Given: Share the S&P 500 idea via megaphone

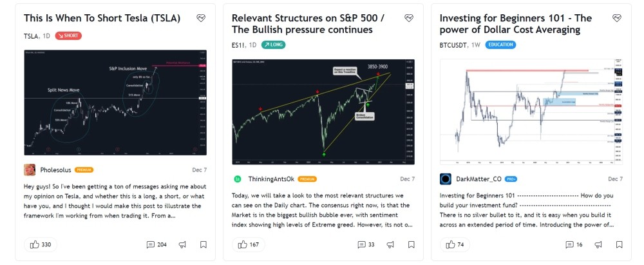Looking at the screenshot, I should 390,245.
